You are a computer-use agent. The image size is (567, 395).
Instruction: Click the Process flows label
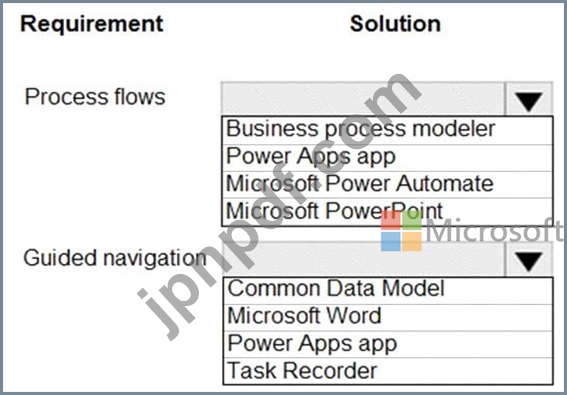coord(95,97)
